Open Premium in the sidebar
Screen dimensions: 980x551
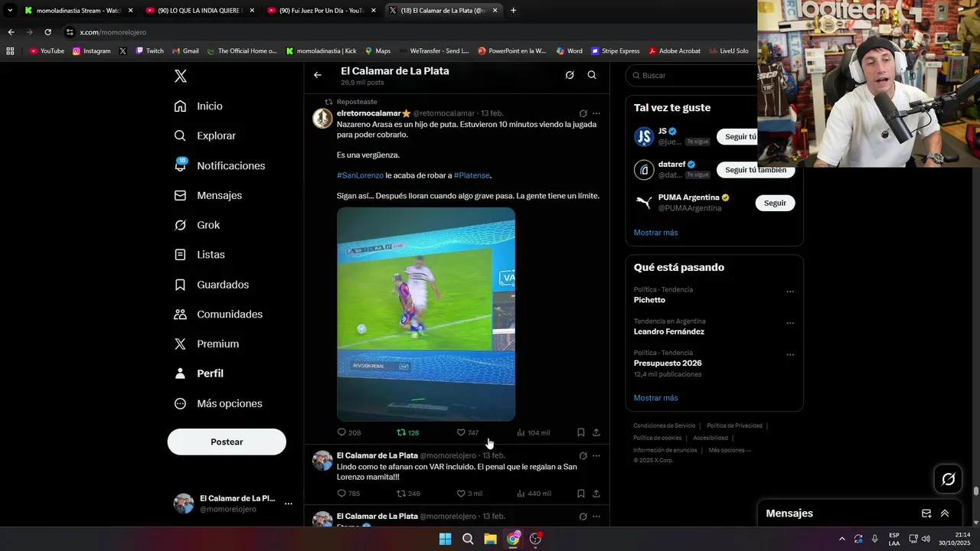click(x=206, y=344)
